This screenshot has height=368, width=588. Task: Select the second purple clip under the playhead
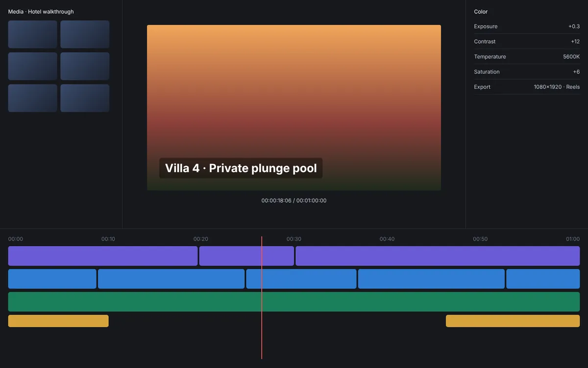[246, 256]
